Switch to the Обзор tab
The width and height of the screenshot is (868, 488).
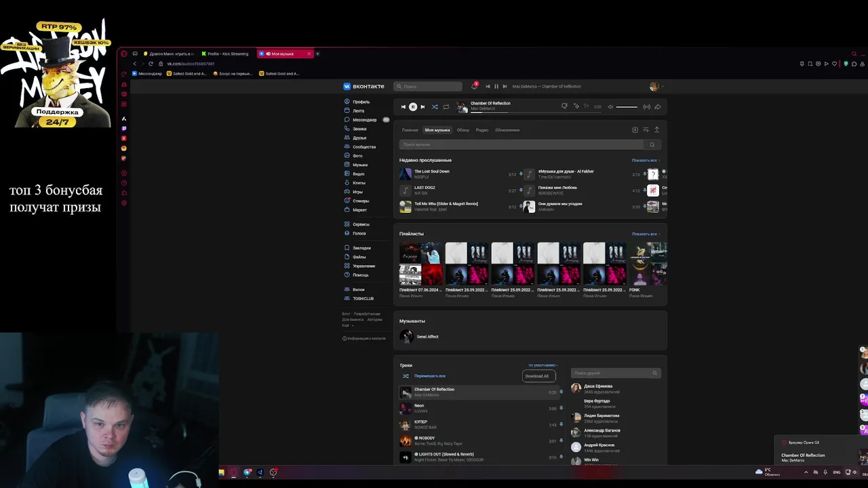[462, 129]
